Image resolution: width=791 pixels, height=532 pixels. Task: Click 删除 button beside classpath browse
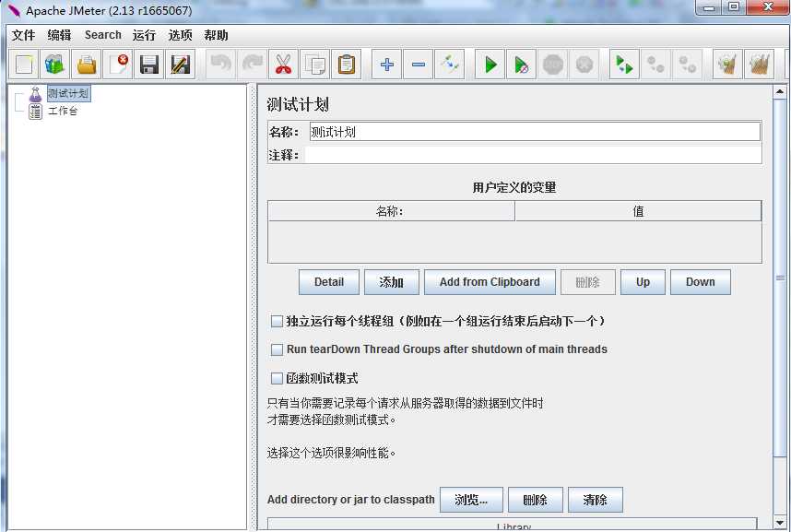536,500
